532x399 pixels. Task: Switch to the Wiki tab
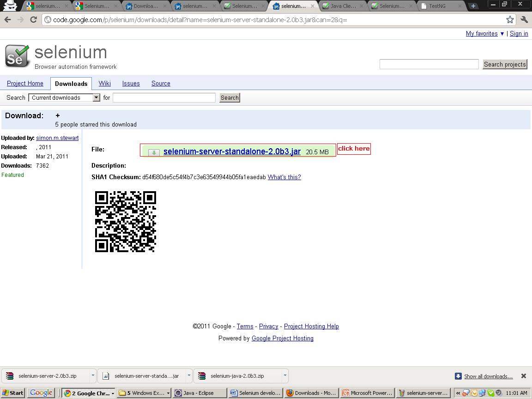pyautogui.click(x=104, y=83)
